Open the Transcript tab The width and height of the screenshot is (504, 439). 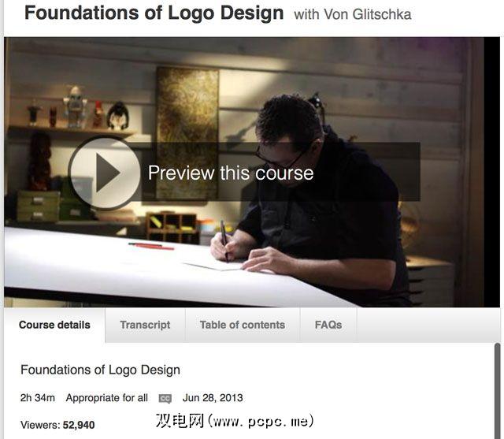click(145, 325)
